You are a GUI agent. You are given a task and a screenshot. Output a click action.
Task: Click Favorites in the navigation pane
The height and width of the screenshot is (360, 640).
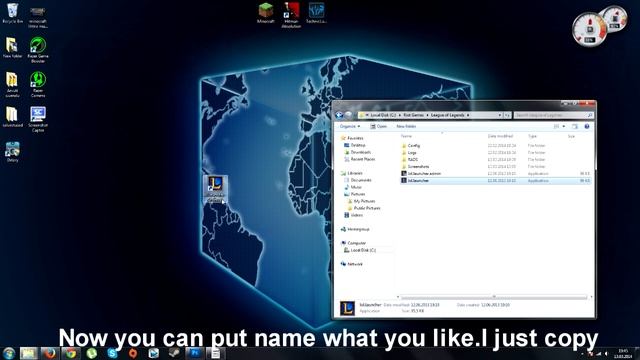pyautogui.click(x=355, y=138)
